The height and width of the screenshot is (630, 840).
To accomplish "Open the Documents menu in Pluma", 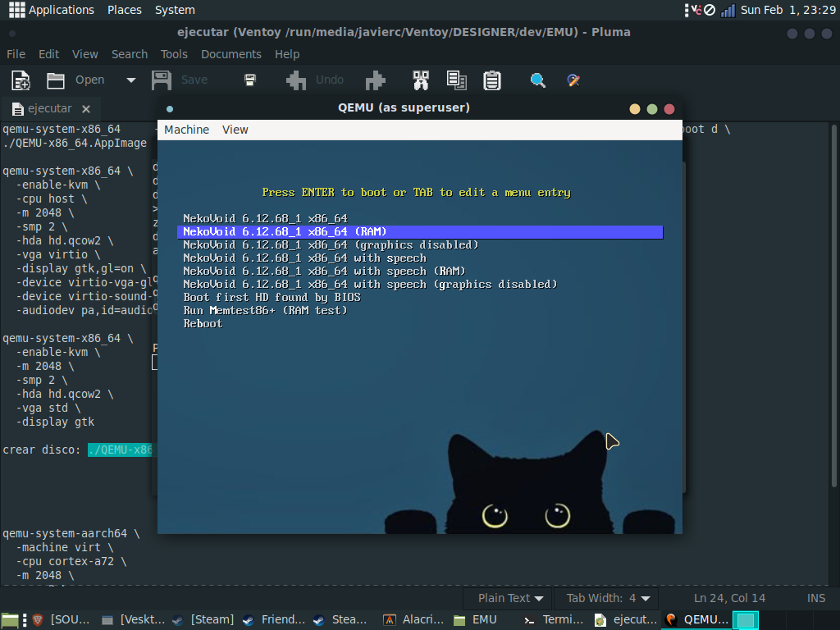I will click(x=231, y=54).
